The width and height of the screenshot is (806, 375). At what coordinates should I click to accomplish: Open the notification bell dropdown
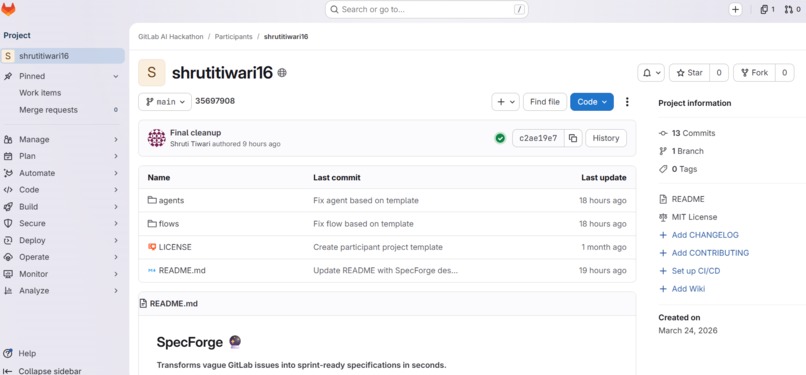click(x=651, y=73)
